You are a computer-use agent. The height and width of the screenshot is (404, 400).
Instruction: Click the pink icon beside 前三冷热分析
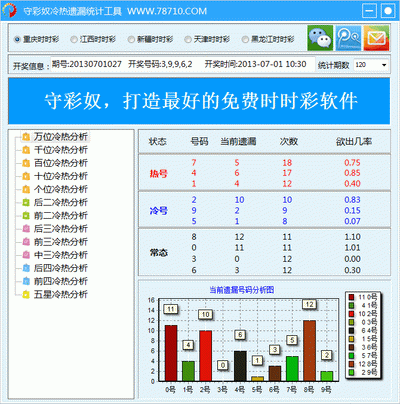pyautogui.click(x=26, y=242)
